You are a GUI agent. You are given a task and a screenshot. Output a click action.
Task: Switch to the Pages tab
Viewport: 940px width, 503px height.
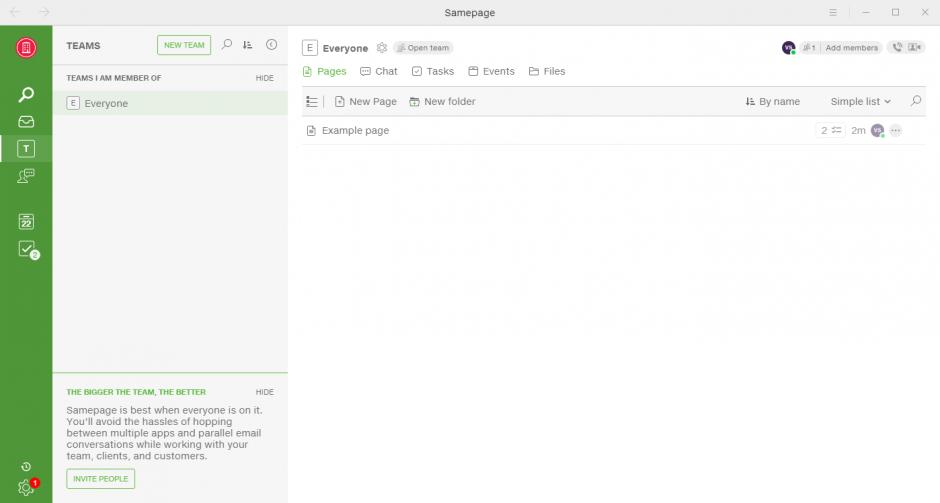[x=324, y=71]
